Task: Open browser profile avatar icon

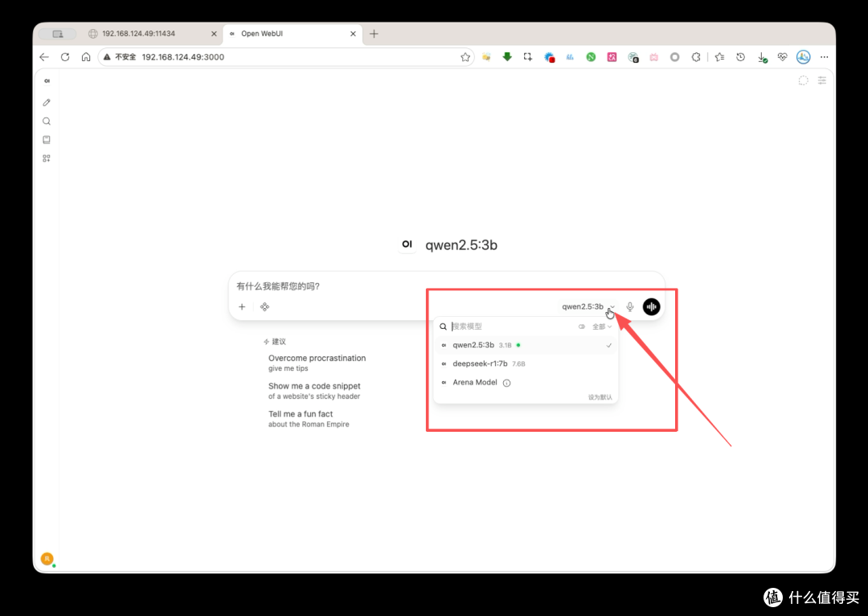Action: point(803,56)
